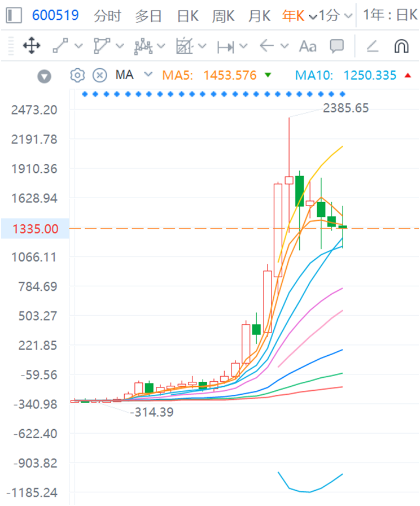
Task: Select the arrow annotation tool
Action: coord(267,46)
